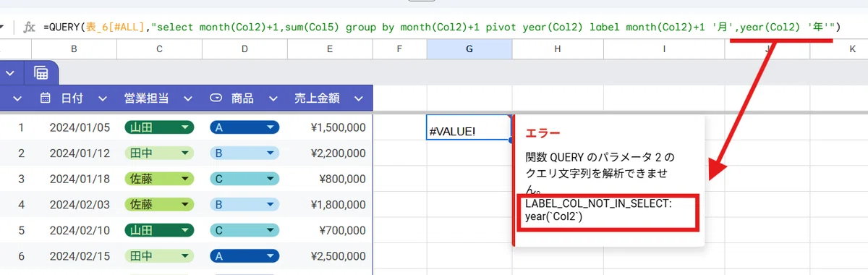
Task: Click the number 6 cell in the last data row
Action: click(21, 256)
